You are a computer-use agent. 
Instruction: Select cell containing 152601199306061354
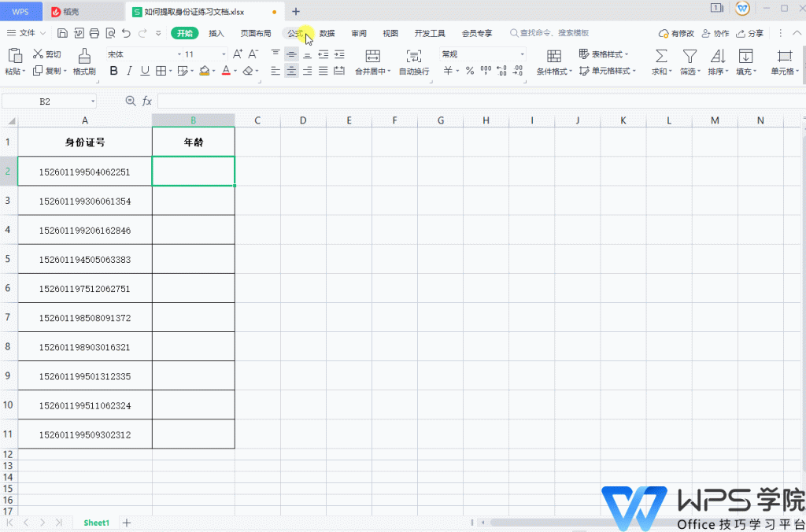tap(85, 201)
